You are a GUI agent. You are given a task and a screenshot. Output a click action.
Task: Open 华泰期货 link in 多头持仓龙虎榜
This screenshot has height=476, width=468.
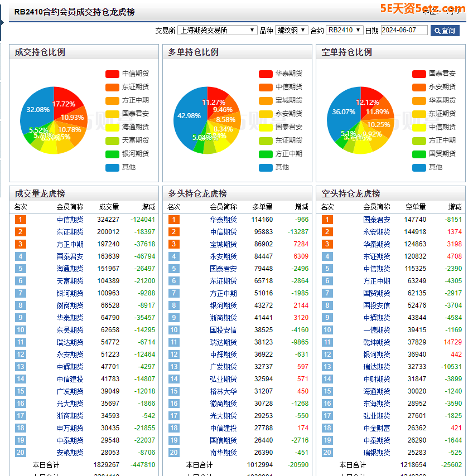pos(223,220)
